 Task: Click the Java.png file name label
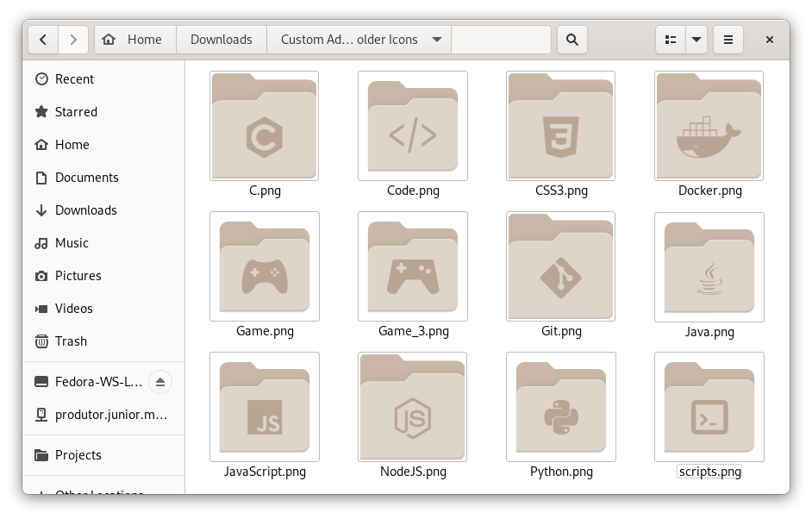point(709,332)
